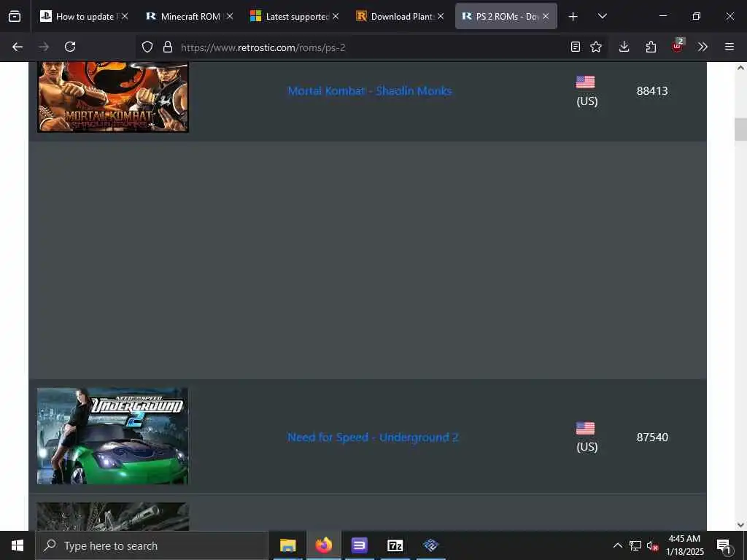Screen dimensions: 747x560
Task: Open the PCSX2 emulator taskbar icon
Action: [x=430, y=545]
